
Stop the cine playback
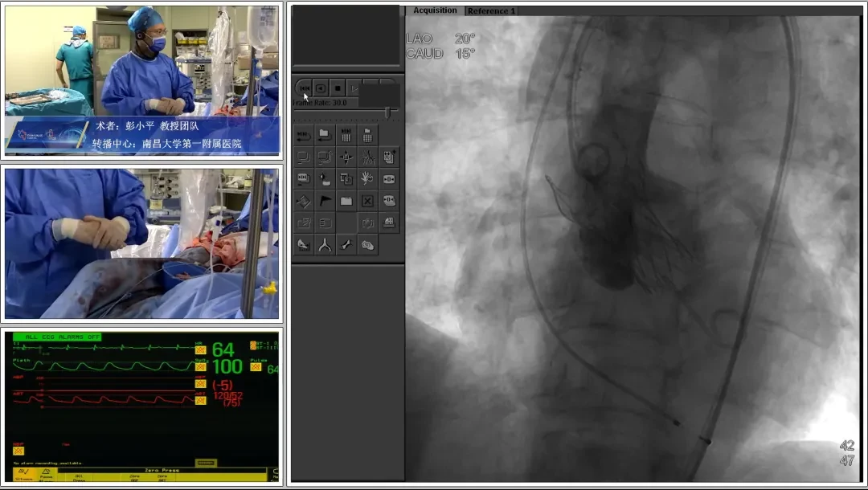[338, 88]
